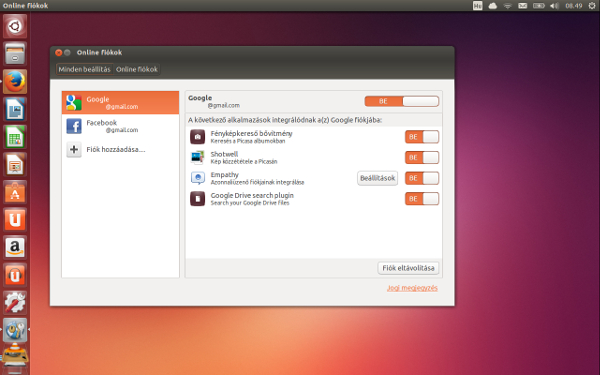Open LibreOffice Impress from launcher
The width and height of the screenshot is (600, 375).
click(15, 165)
